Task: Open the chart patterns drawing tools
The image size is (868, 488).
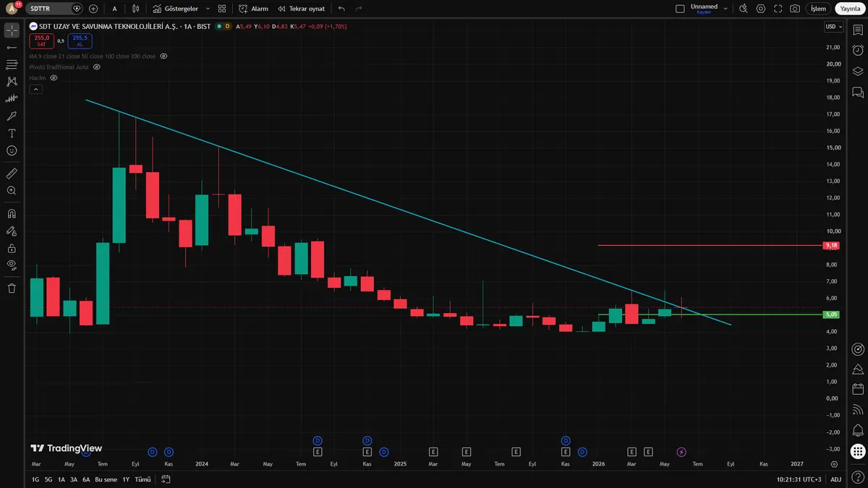Action: click(x=12, y=82)
